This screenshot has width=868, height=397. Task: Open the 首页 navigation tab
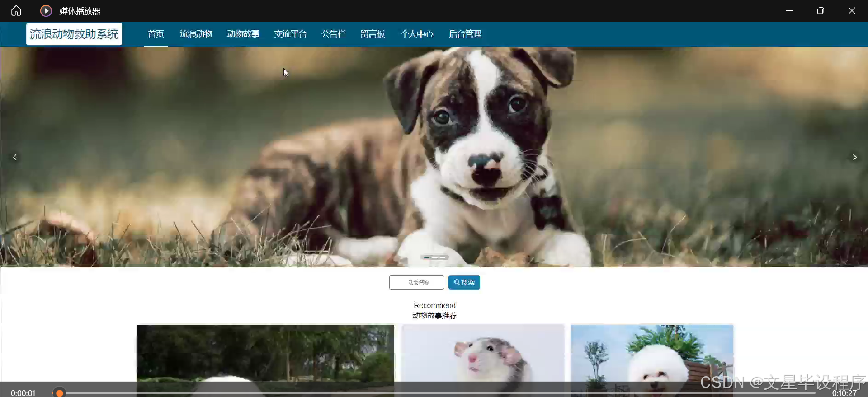point(156,34)
